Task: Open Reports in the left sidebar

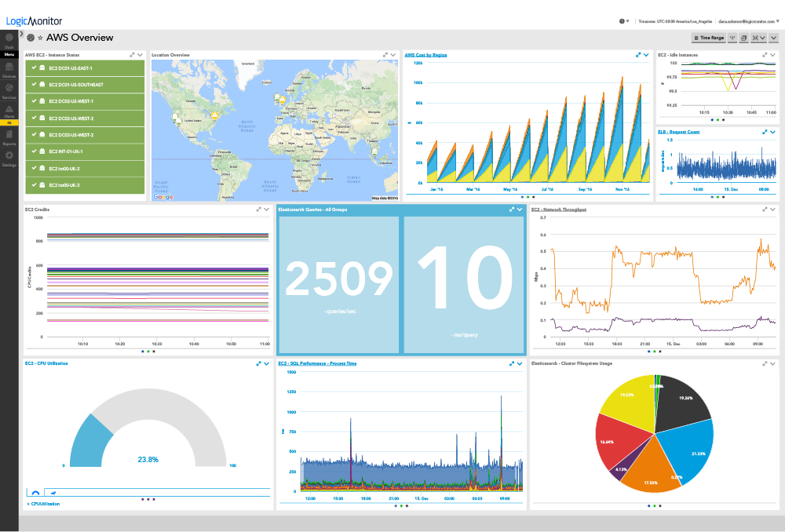Action: [x=9, y=137]
